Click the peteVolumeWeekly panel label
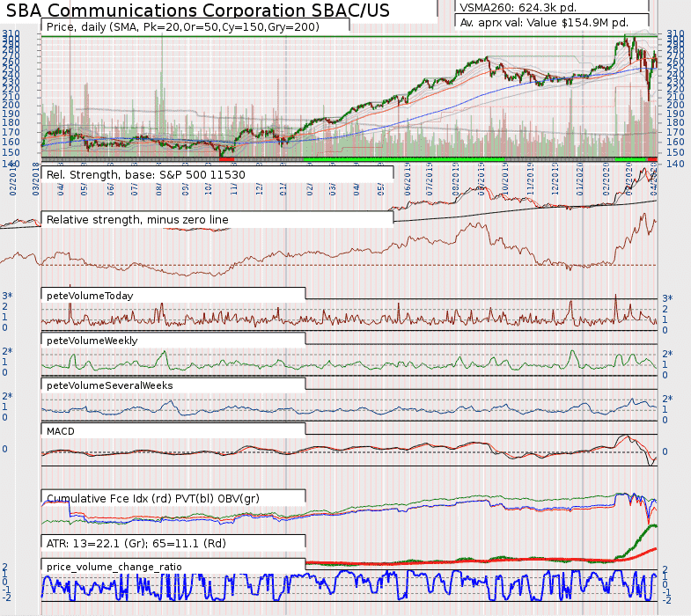The width and height of the screenshot is (691, 616). 92,341
